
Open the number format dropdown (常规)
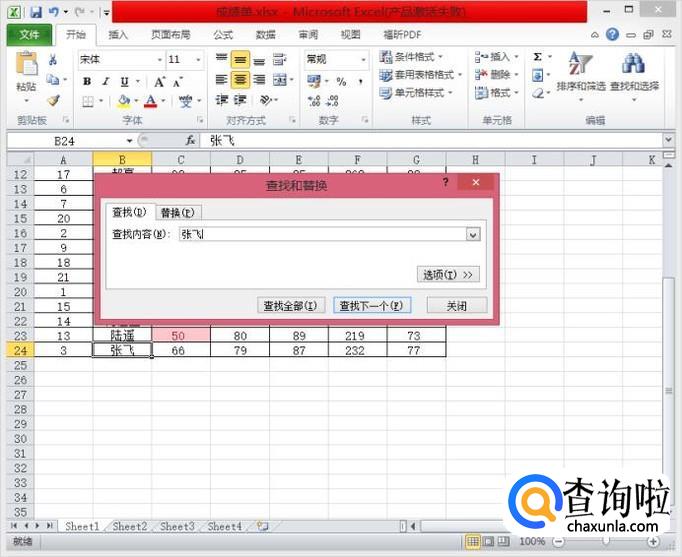point(363,60)
